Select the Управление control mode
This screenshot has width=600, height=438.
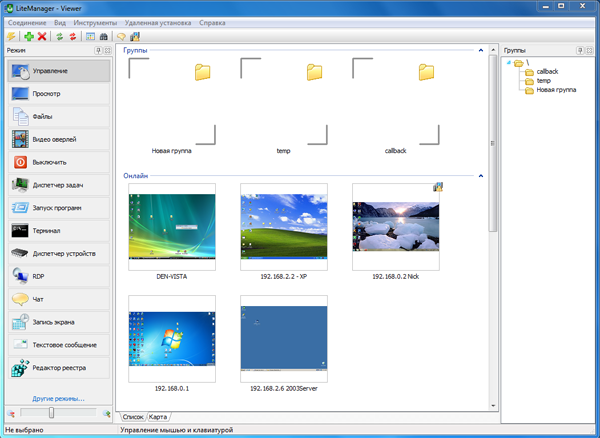pos(59,71)
